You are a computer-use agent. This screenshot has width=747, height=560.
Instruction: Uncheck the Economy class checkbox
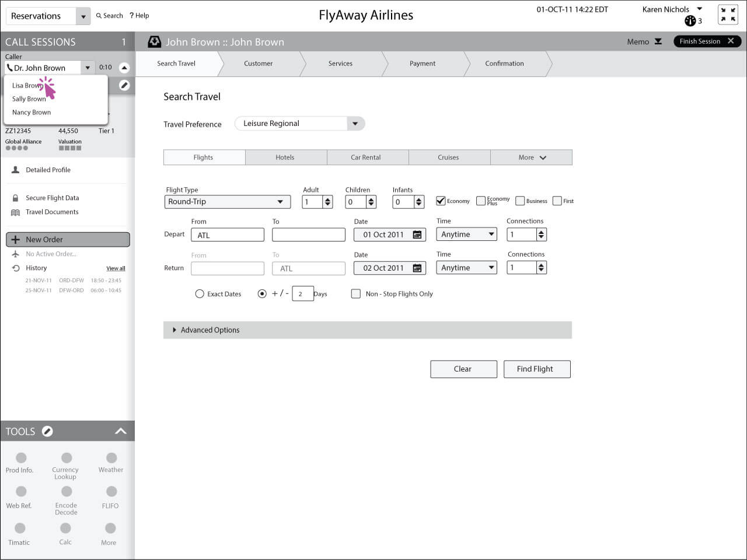pyautogui.click(x=441, y=201)
